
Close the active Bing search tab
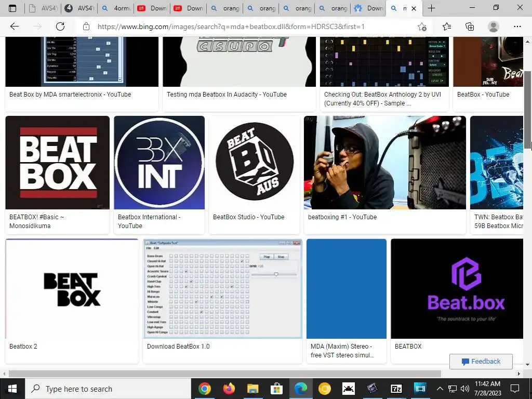pos(414,8)
